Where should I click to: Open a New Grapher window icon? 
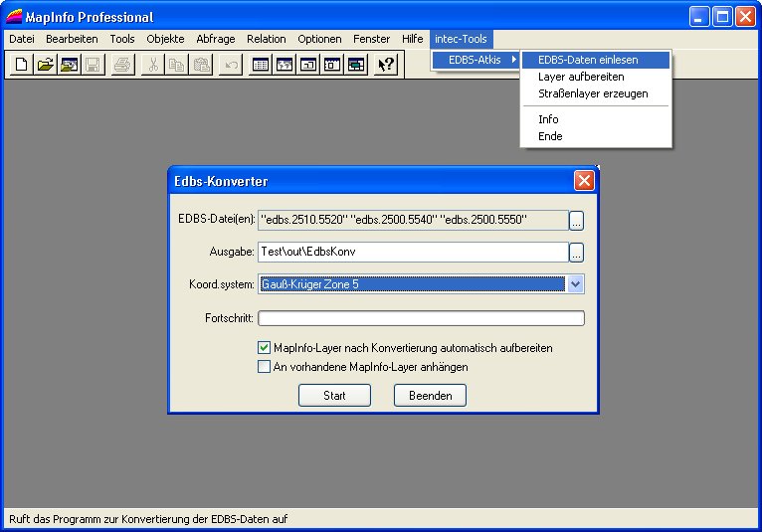click(x=308, y=64)
